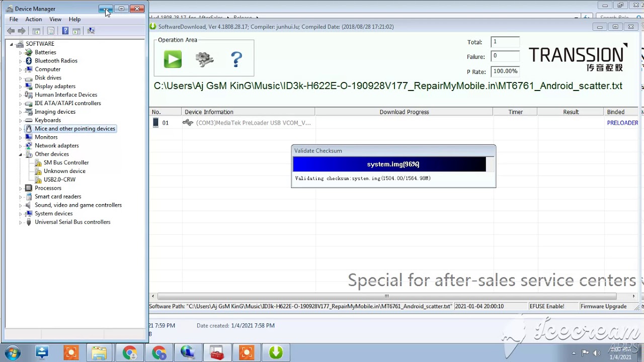Image resolution: width=644 pixels, height=362 pixels.
Task: Click the USB icon in device row 01
Action: pos(188,122)
